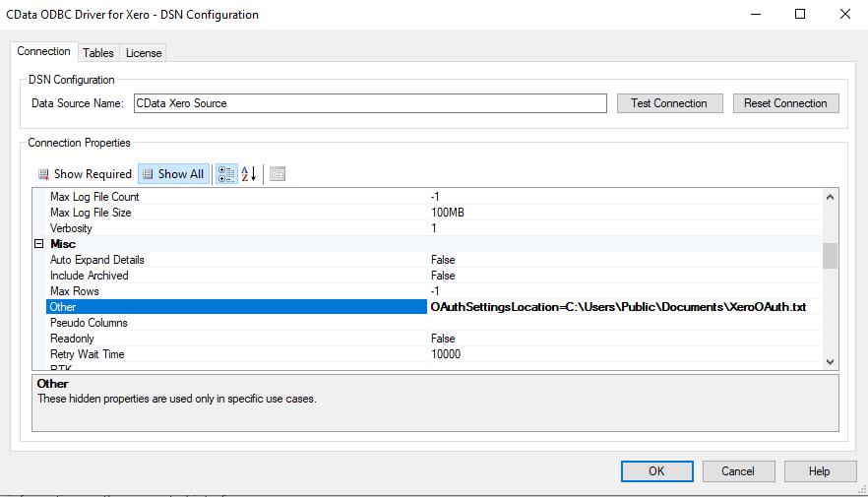Image resolution: width=868 pixels, height=497 pixels.
Task: Close the DSN Configuration window
Action: click(x=845, y=15)
